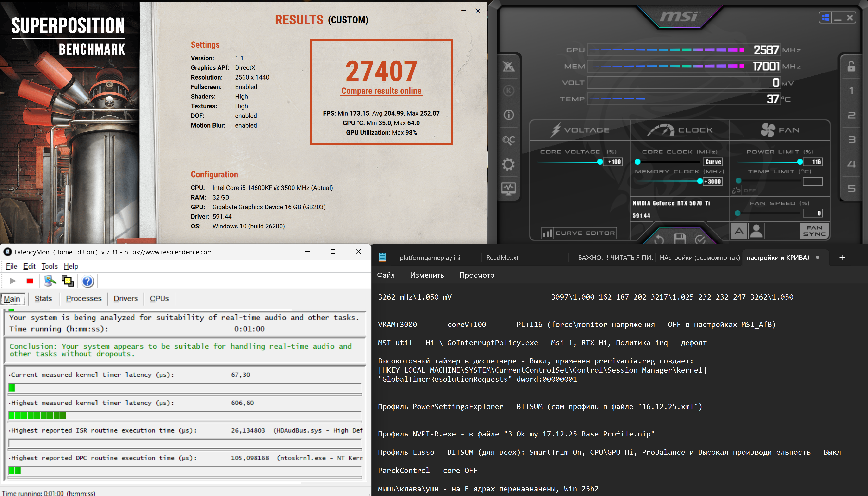
Task: Open MSI Afterburner settings gear
Action: (x=509, y=165)
